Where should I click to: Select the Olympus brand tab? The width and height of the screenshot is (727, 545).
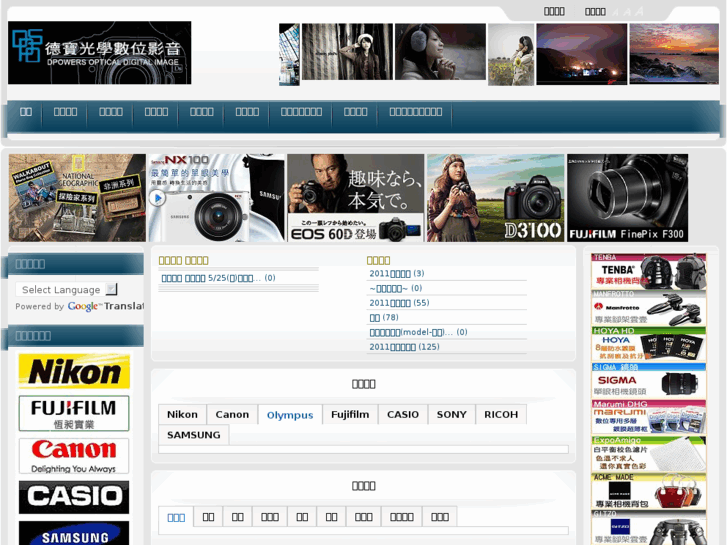pyautogui.click(x=290, y=415)
